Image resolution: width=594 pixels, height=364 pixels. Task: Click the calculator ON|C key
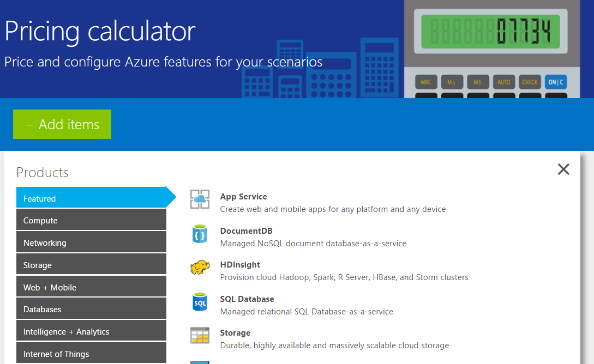556,82
